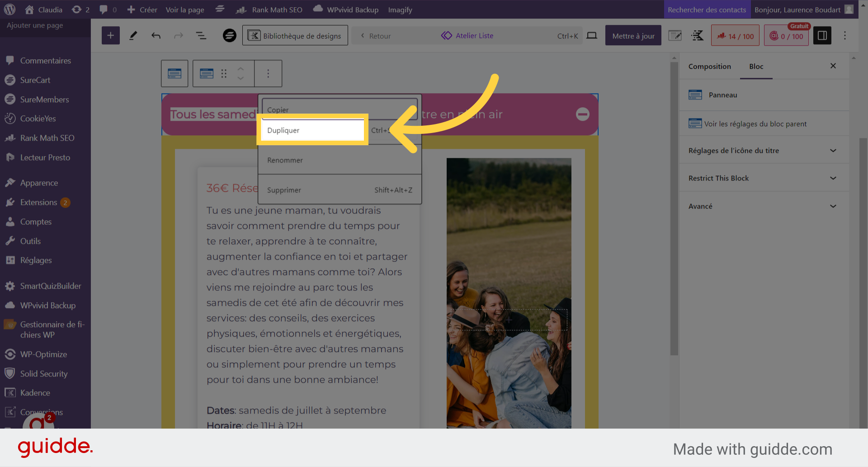Expand Réglages de l'icône du titre
Screen dimensions: 868x467
(764, 151)
